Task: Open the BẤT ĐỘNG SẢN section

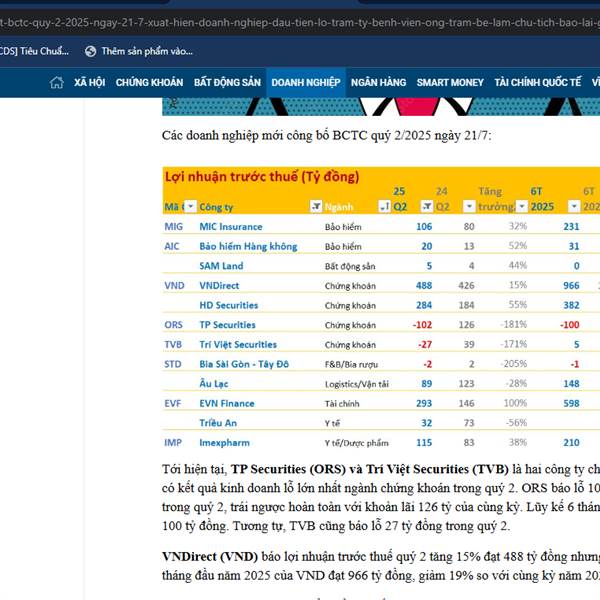Action: [227, 82]
